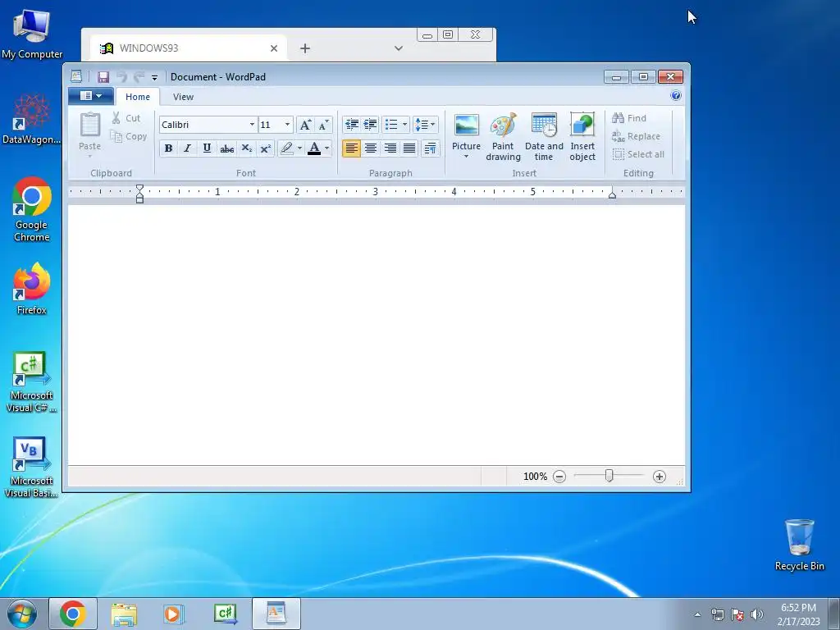Toggle Subscript formatting
Screen dimensions: 840x630
246,148
